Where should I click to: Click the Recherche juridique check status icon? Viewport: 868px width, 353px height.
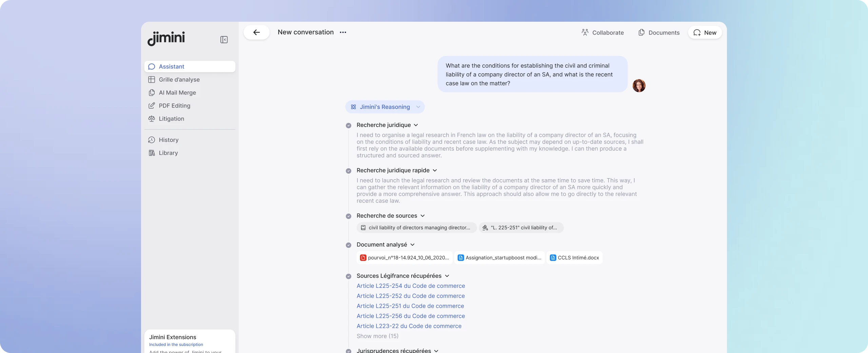coord(349,126)
